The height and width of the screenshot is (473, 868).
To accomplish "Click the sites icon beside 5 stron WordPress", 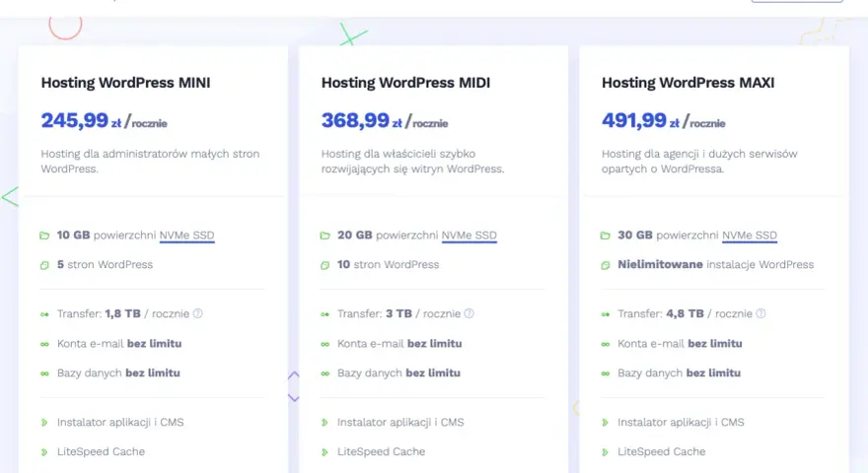I will click(44, 265).
